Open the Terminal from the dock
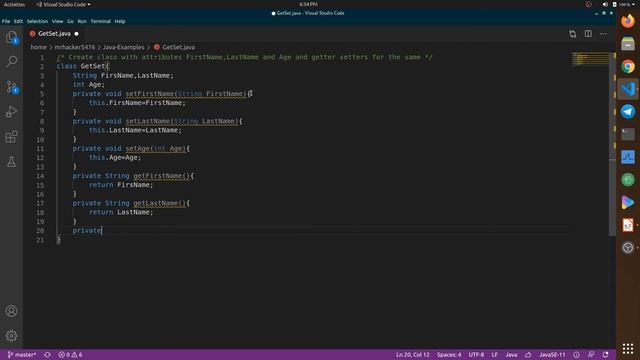This screenshot has height=360, width=640. (x=628, y=134)
